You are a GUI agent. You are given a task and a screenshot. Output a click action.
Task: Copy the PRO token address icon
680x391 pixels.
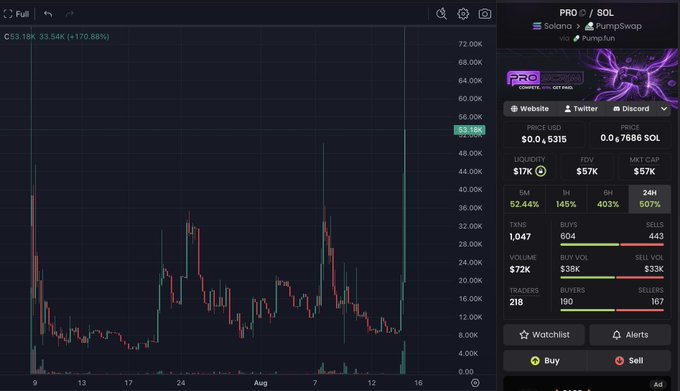(x=582, y=13)
